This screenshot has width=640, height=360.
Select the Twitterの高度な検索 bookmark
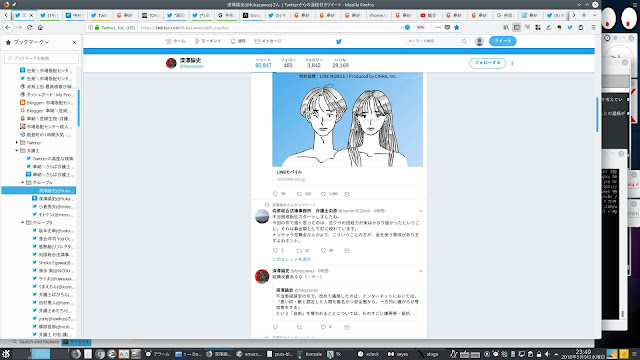coord(49,158)
